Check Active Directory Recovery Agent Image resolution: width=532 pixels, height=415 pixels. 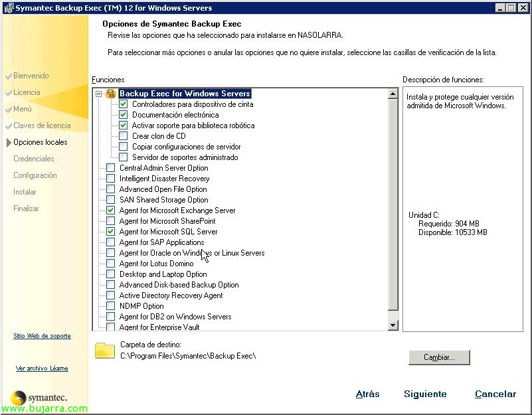(111, 295)
